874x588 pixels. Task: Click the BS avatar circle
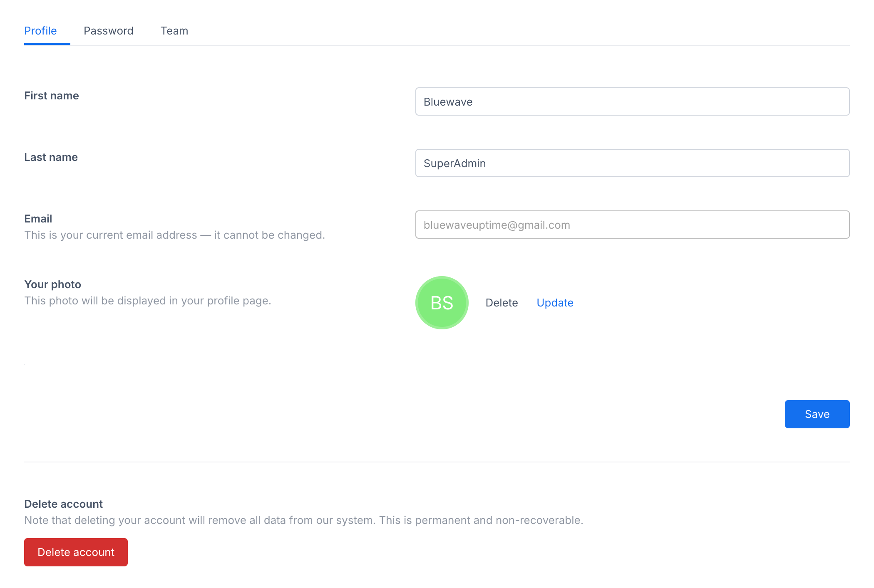click(x=442, y=303)
